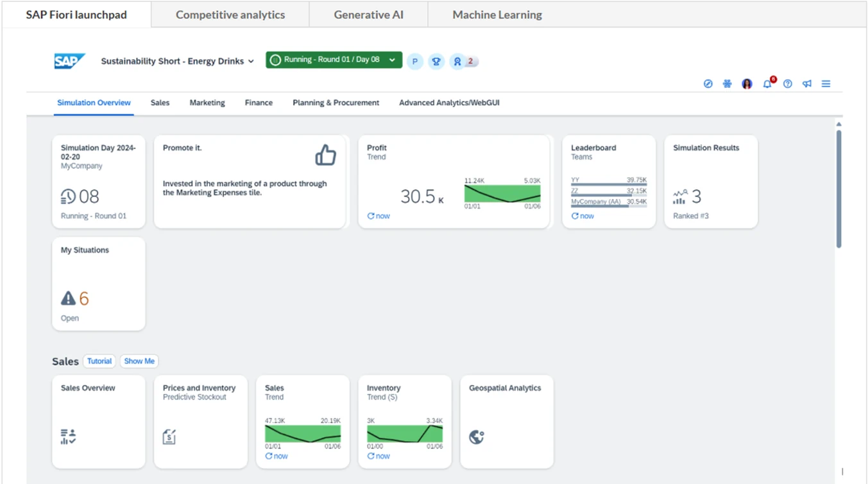Image resolution: width=868 pixels, height=484 pixels.
Task: Click the trophy icon in header
Action: coord(436,62)
